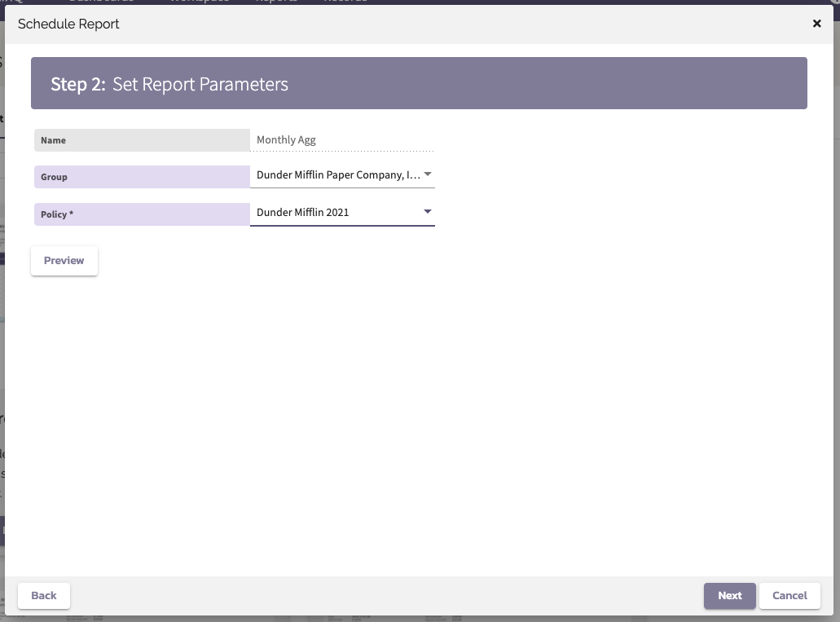This screenshot has height=622, width=840.
Task: Open the Reports menu
Action: [276, 2]
